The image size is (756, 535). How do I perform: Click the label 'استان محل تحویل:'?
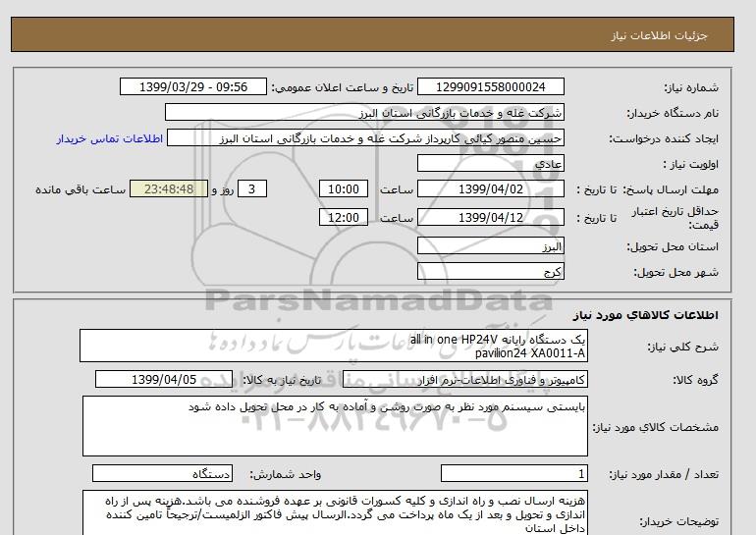tap(673, 246)
